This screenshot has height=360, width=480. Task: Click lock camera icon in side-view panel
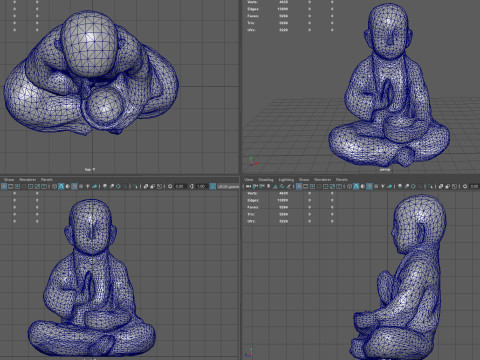tap(255, 186)
